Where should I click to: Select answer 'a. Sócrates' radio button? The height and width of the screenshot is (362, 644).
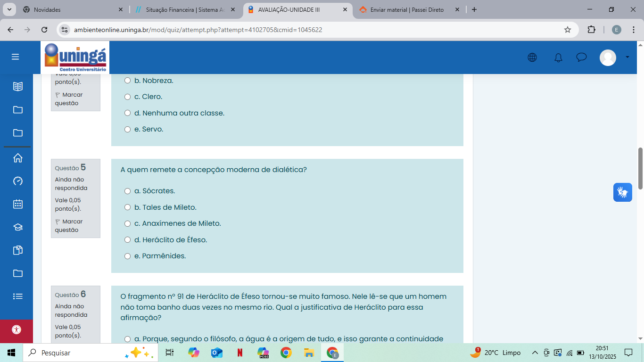127,191
